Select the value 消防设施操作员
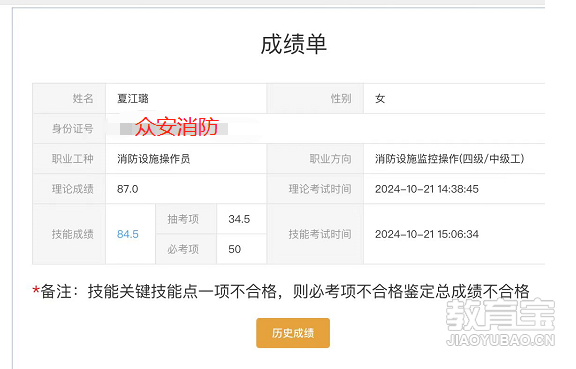The image size is (576, 369). 154,159
